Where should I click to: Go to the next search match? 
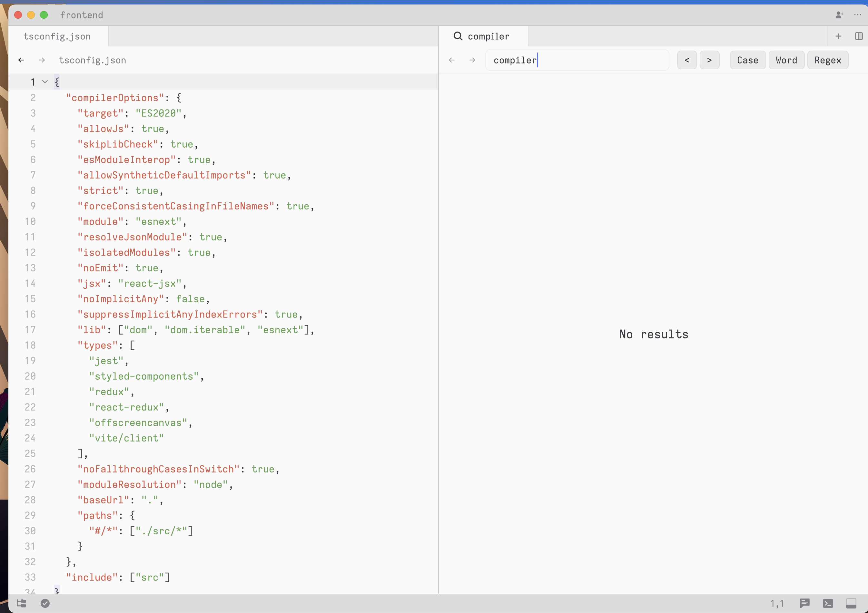[710, 60]
